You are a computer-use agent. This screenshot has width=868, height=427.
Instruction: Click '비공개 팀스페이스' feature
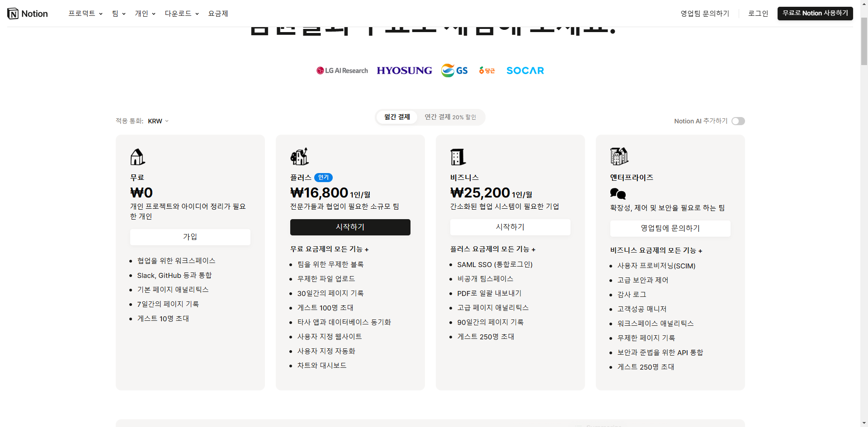[x=486, y=279]
